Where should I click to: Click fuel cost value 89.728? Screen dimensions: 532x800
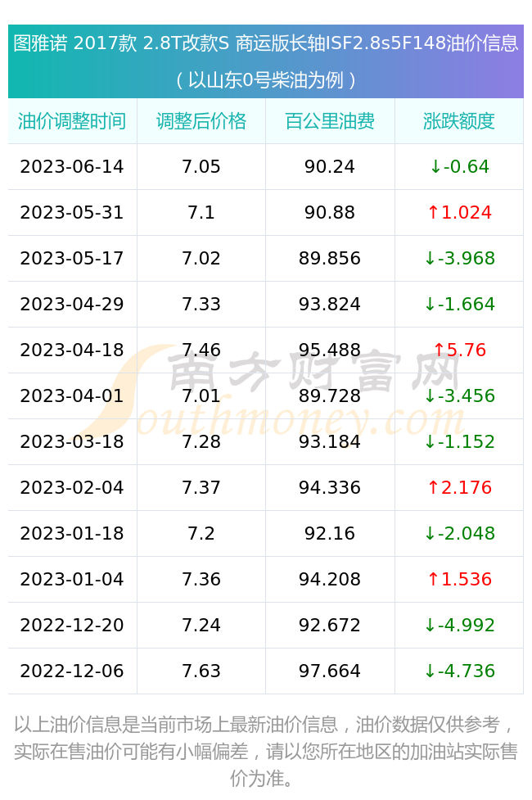330,396
